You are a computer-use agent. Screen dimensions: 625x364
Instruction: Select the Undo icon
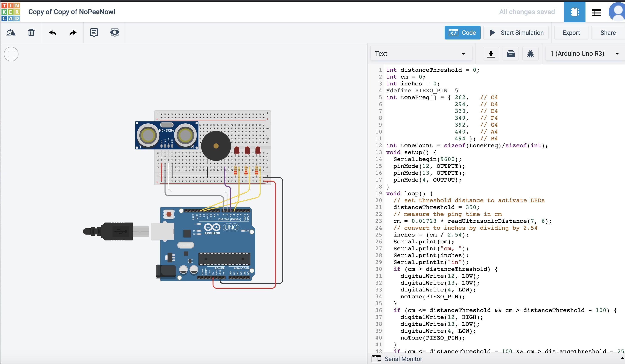pos(52,32)
